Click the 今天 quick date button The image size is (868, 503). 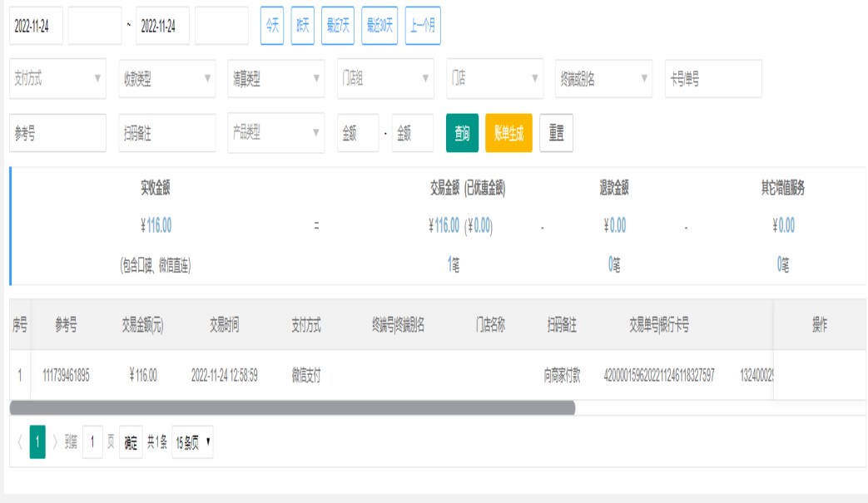point(272,26)
